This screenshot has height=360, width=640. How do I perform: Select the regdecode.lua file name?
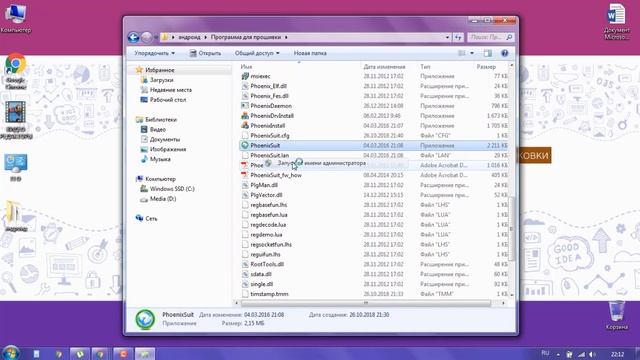pyautogui.click(x=268, y=225)
